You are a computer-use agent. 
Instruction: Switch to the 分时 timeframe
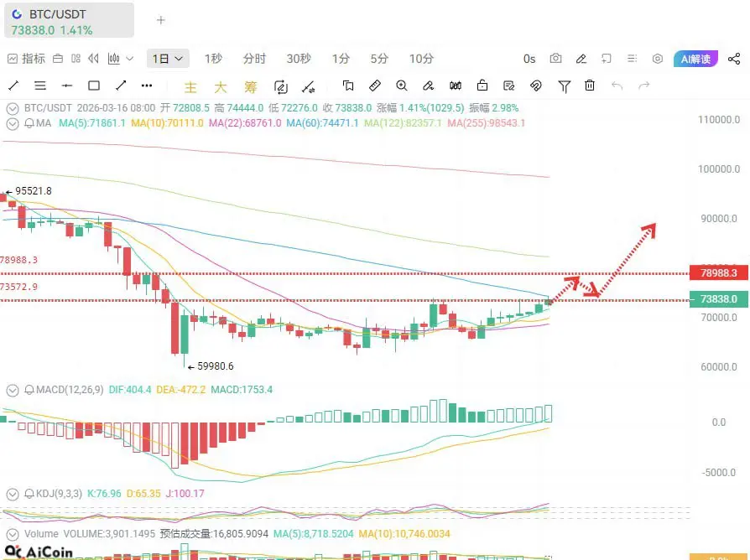point(254,59)
